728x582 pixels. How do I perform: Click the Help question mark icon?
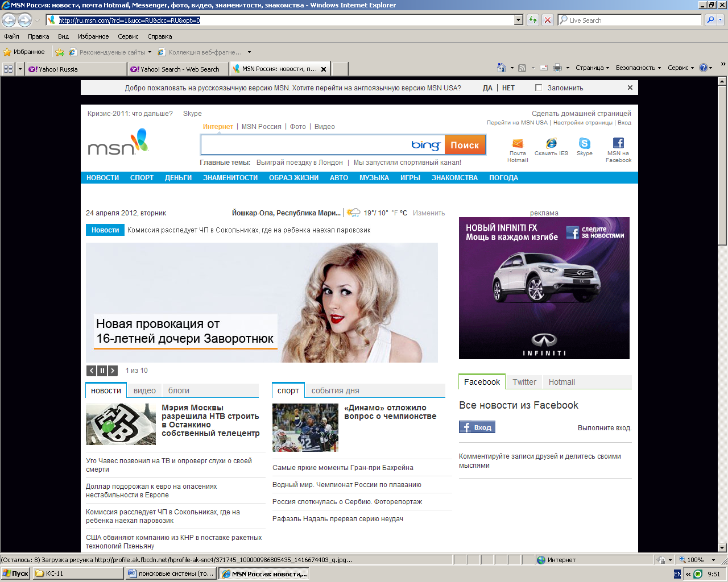(704, 68)
